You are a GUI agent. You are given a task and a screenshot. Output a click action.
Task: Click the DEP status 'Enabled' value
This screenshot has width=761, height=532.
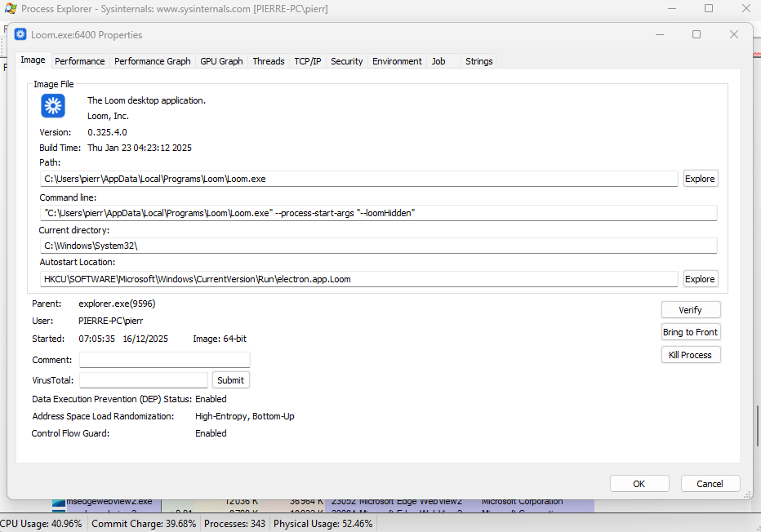pos(211,399)
